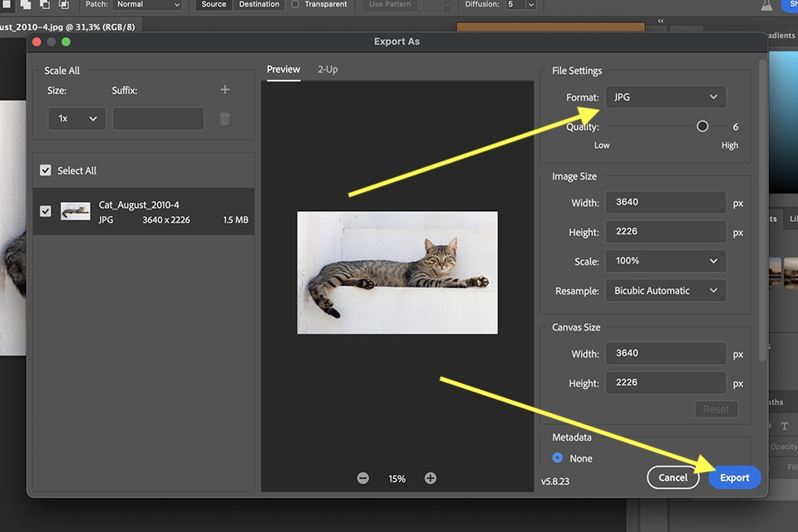Click the Use Pattern button
798x532 pixels.
(x=390, y=5)
